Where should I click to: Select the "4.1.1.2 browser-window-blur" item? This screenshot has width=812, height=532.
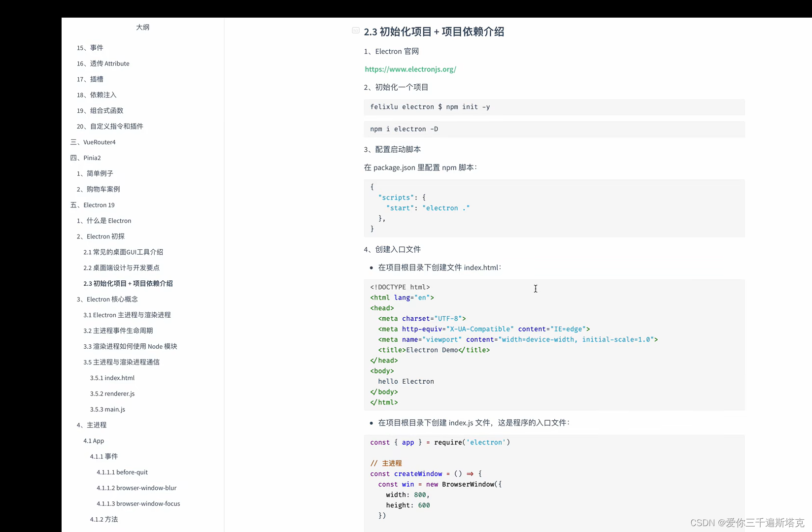click(136, 488)
